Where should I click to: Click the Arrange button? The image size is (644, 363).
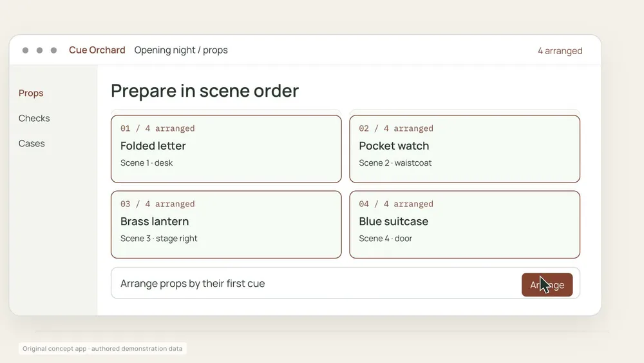point(547,284)
